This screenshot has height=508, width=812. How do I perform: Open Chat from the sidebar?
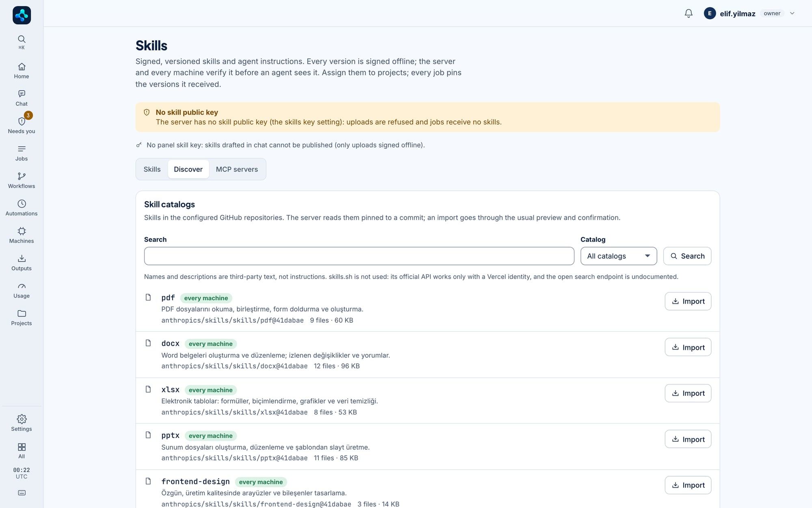click(22, 98)
